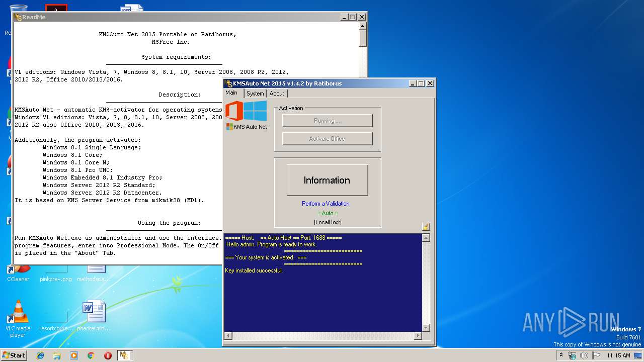Click the log line showing Port: 1688
Viewport: 644px width, 362px height.
[x=283, y=238]
